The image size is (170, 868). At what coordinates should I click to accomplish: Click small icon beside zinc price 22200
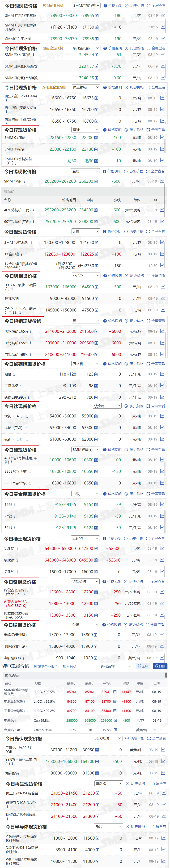[x=96, y=138]
